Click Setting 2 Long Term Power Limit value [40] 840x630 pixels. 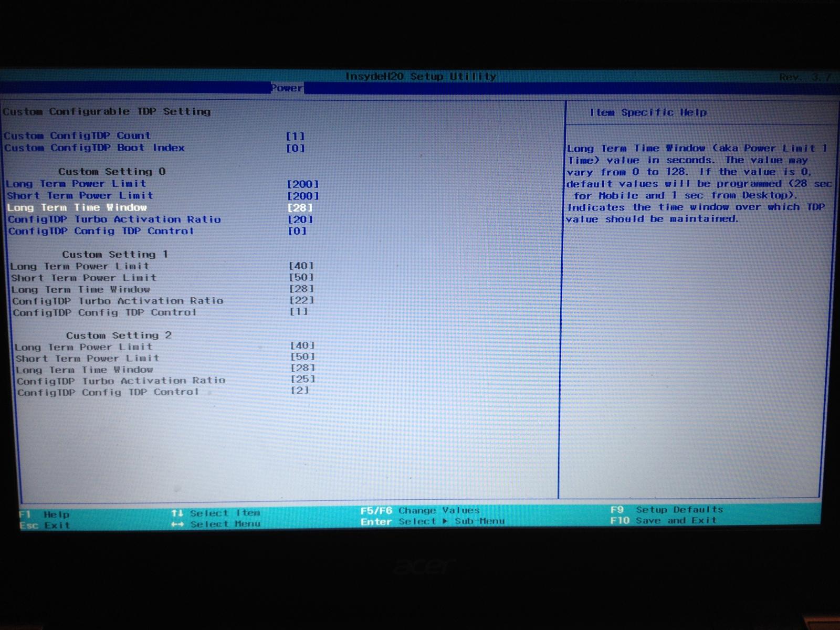click(x=303, y=345)
